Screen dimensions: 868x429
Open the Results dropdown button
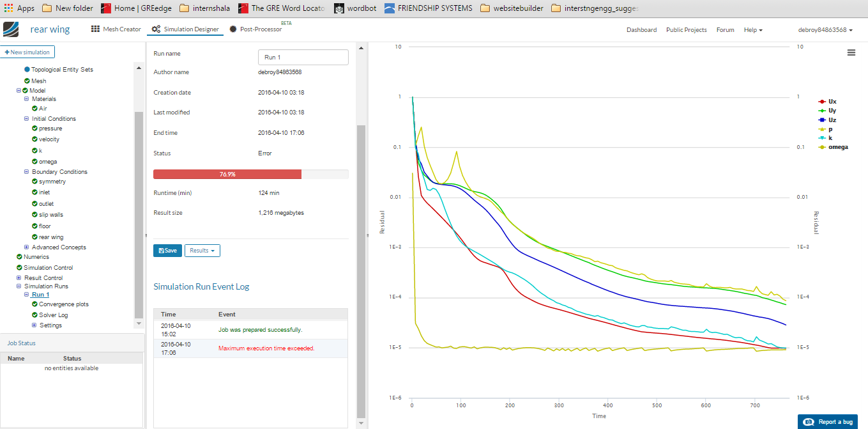pyautogui.click(x=202, y=251)
